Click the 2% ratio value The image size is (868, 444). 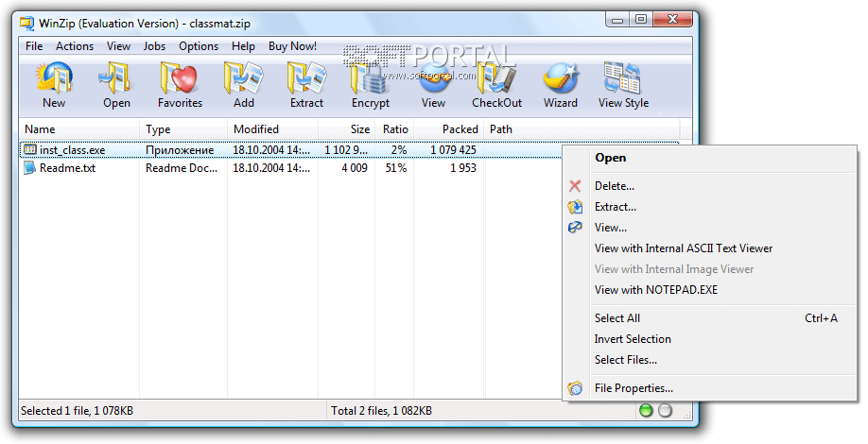click(399, 150)
